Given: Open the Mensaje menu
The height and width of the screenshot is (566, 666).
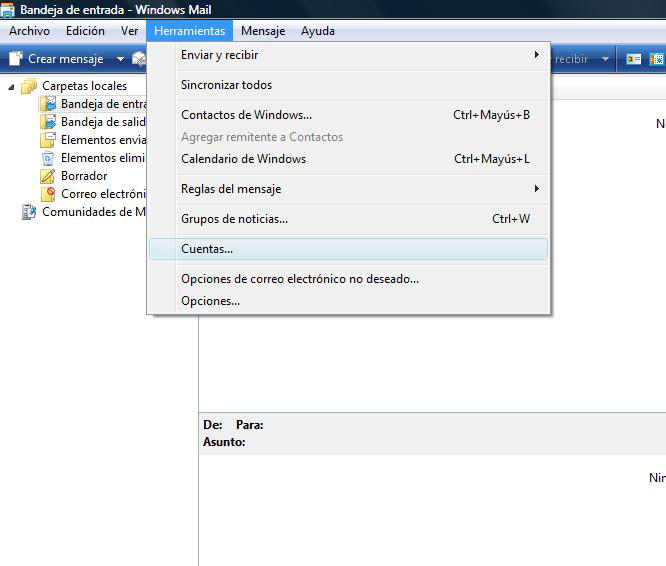Looking at the screenshot, I should click(263, 31).
